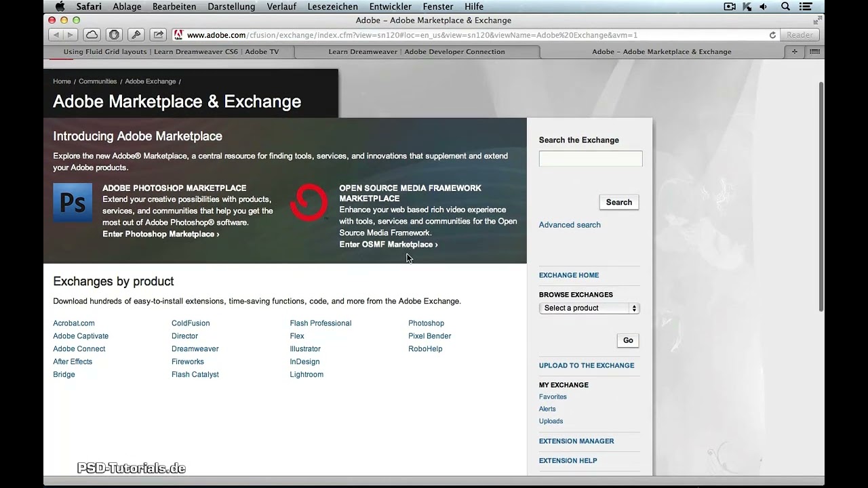Open Favorites under My Exchange
The height and width of the screenshot is (488, 868).
coord(553,397)
